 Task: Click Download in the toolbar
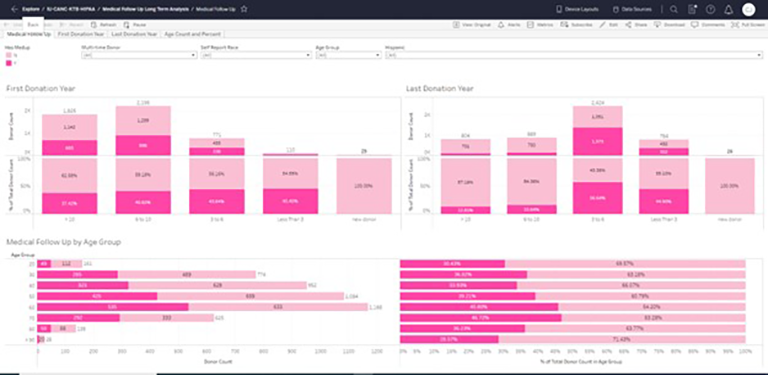pyautogui.click(x=670, y=24)
